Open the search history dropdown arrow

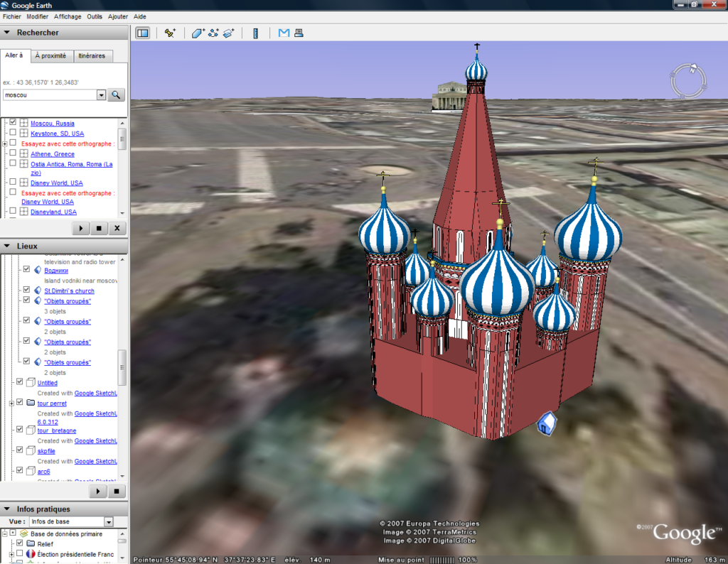[x=101, y=95]
